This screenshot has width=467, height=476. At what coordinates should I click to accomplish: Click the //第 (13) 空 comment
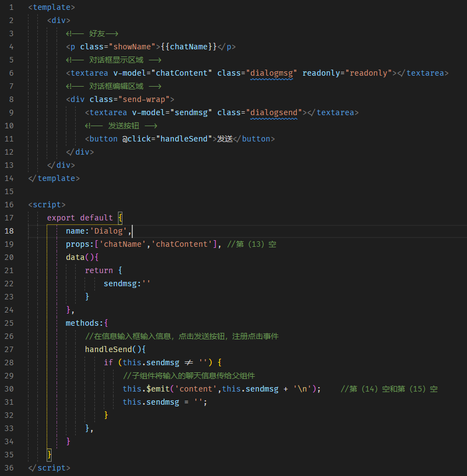pos(252,245)
